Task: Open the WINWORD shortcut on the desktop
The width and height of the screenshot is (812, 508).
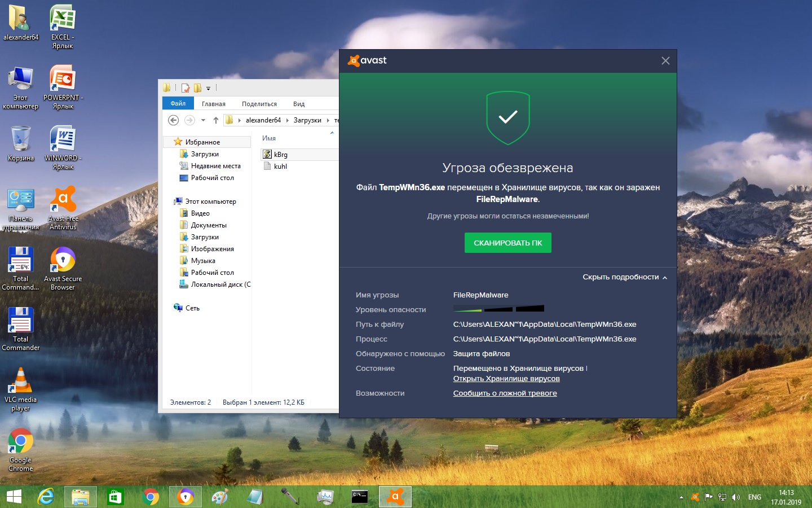Action: (63, 147)
